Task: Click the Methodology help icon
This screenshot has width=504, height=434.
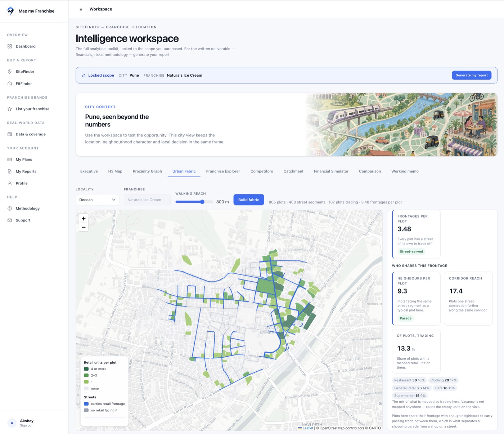Action: pyautogui.click(x=10, y=209)
